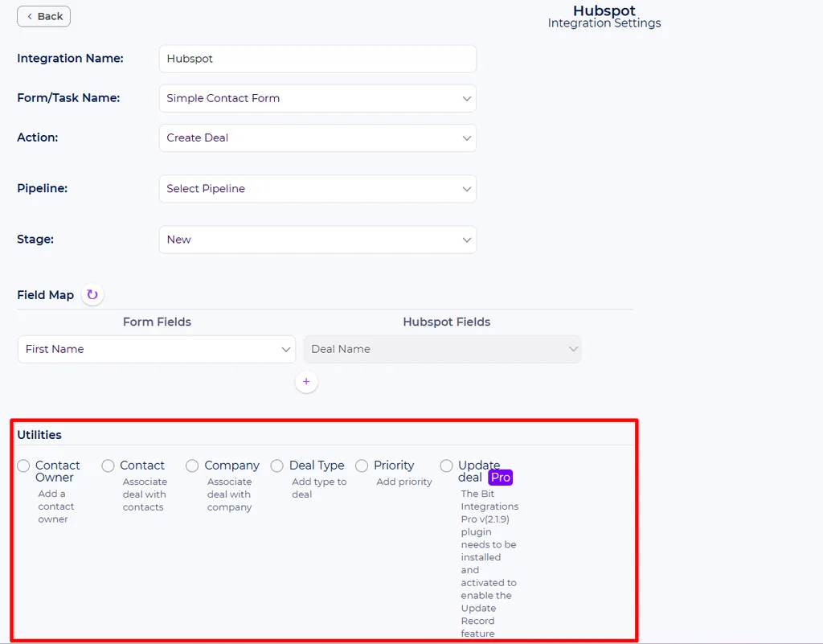Click 'Associate deal with contacts' description
823x644 pixels.
[145, 494]
